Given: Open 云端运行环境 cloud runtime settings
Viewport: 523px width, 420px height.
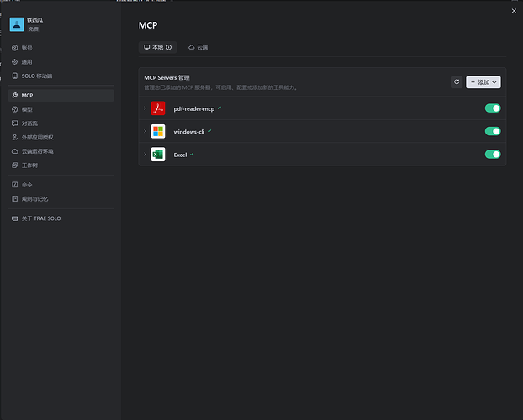Looking at the screenshot, I should click(61, 151).
